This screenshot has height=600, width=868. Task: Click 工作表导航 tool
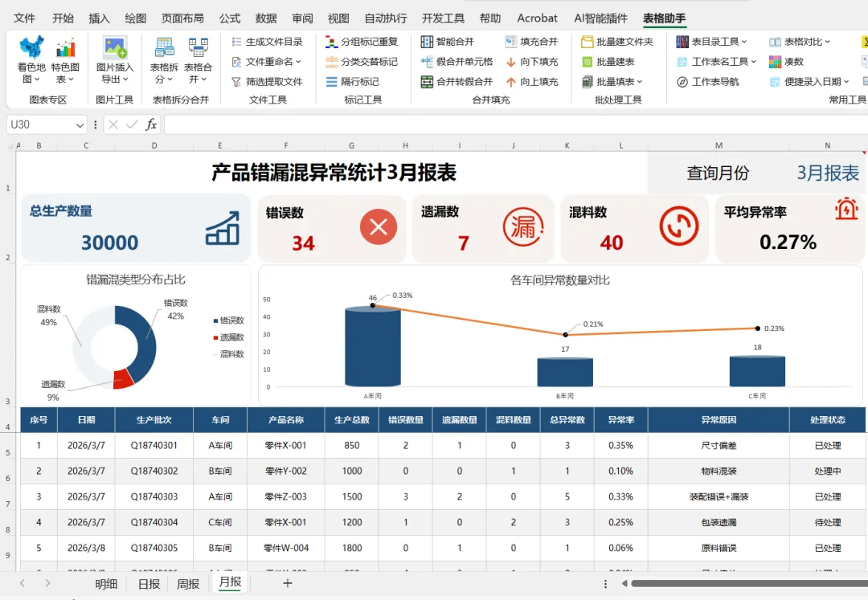point(707,82)
